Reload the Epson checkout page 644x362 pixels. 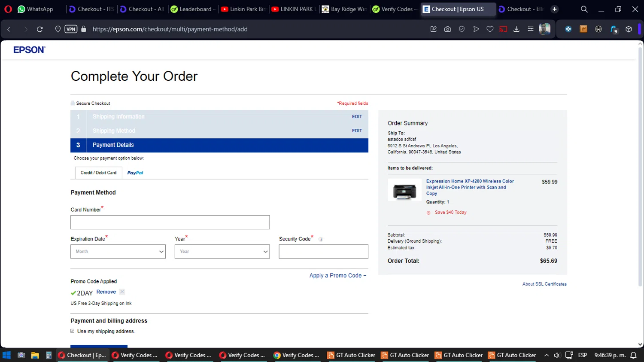(40, 29)
